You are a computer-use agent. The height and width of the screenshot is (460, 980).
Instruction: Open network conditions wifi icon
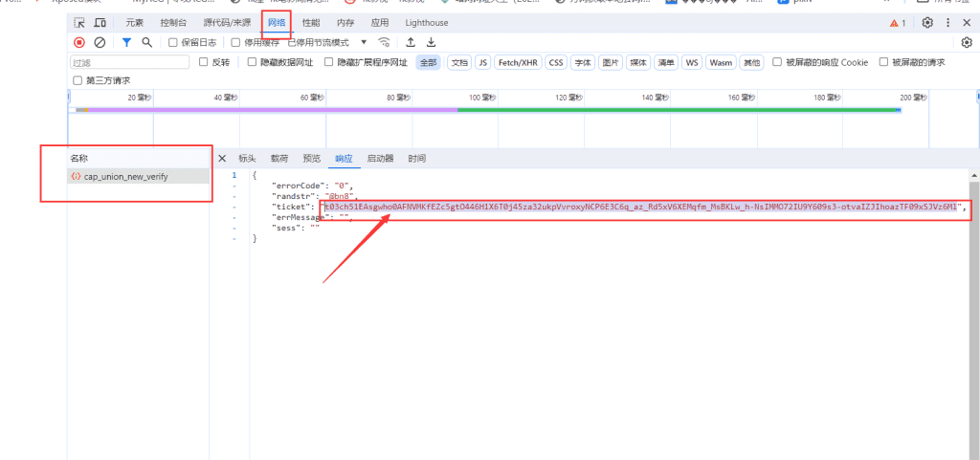(x=385, y=42)
